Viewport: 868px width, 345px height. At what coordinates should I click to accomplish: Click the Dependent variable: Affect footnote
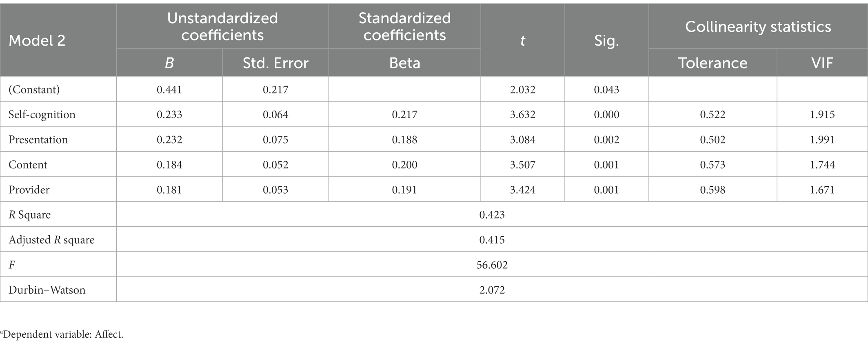tap(62, 334)
